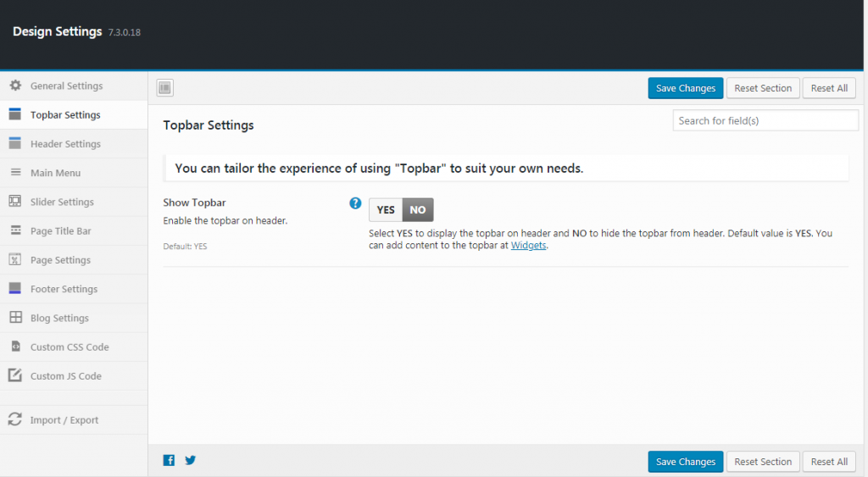Follow the Widgets link

pyautogui.click(x=528, y=245)
